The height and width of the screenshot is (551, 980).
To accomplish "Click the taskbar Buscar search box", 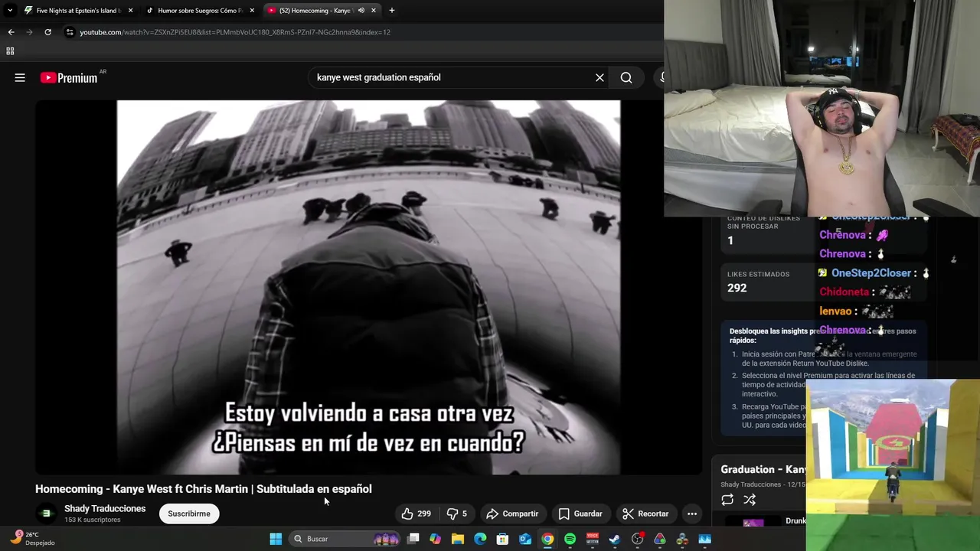I will (346, 539).
